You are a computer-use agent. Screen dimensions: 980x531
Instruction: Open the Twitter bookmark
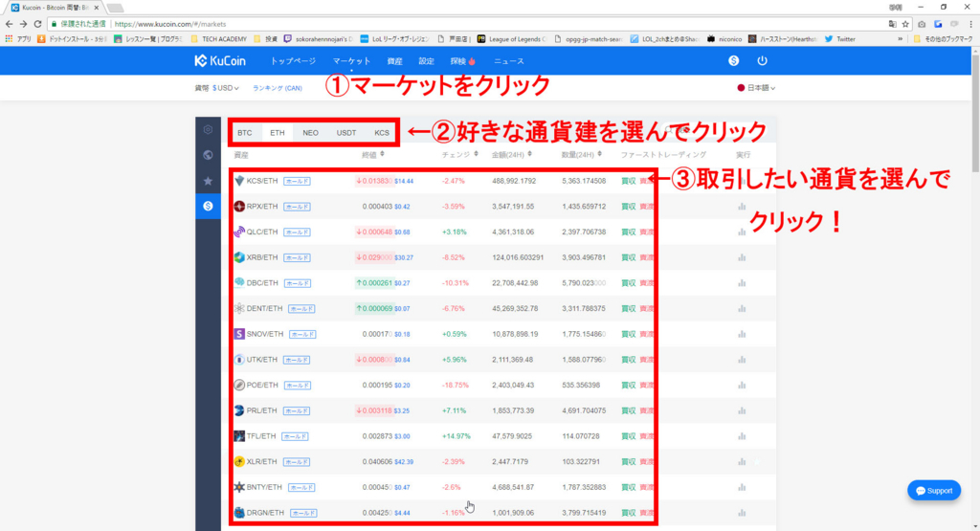pos(840,38)
